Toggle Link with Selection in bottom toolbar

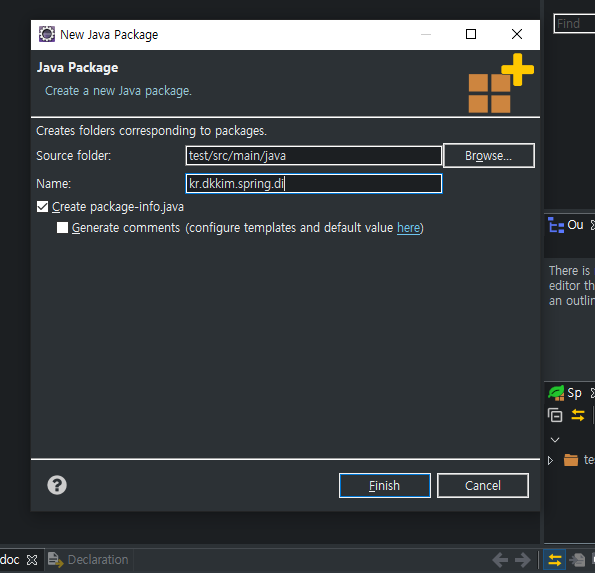pyautogui.click(x=554, y=560)
